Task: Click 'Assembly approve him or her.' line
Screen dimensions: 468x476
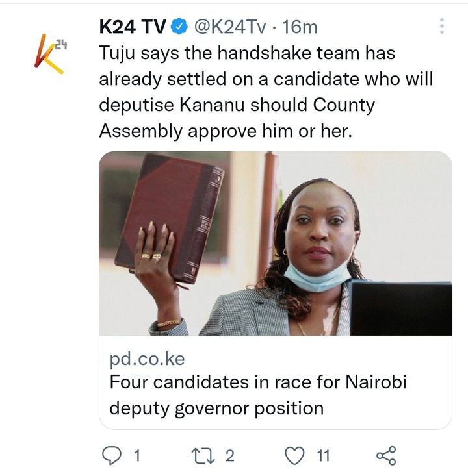Action: pyautogui.click(x=226, y=131)
